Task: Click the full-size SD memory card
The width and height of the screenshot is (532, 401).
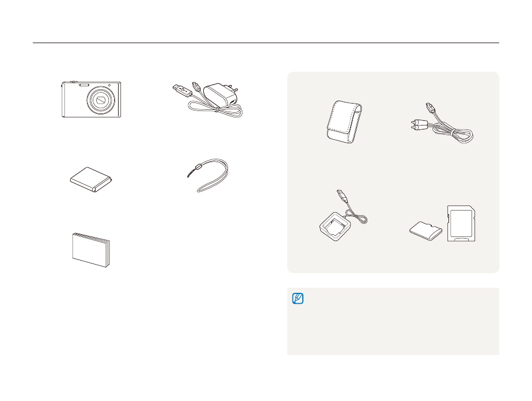Action: coord(461,223)
